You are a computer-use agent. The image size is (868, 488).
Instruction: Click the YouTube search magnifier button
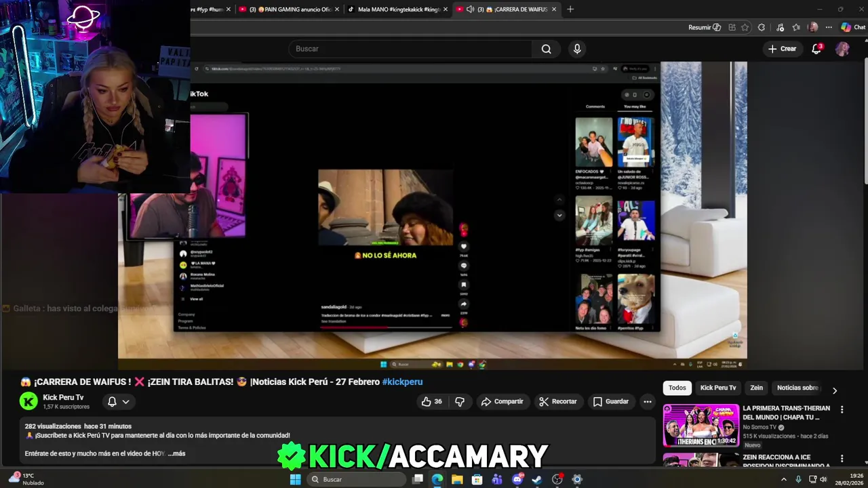(x=546, y=49)
